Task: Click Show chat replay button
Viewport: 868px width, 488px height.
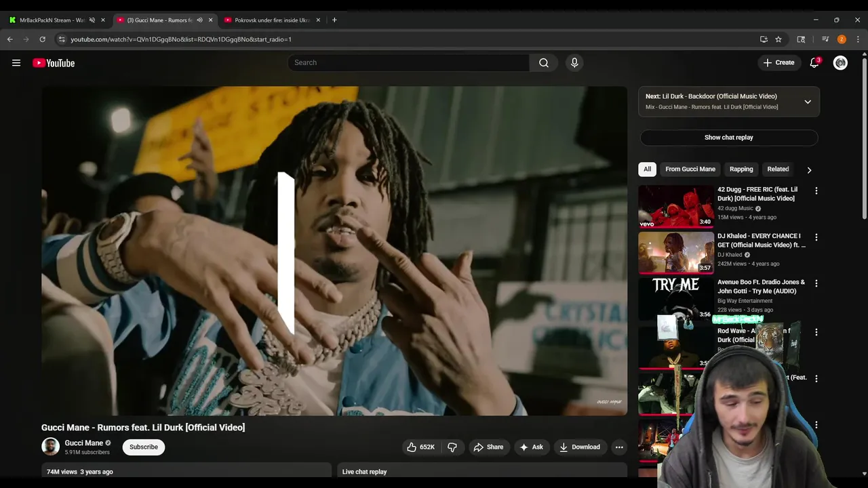Action: point(729,138)
